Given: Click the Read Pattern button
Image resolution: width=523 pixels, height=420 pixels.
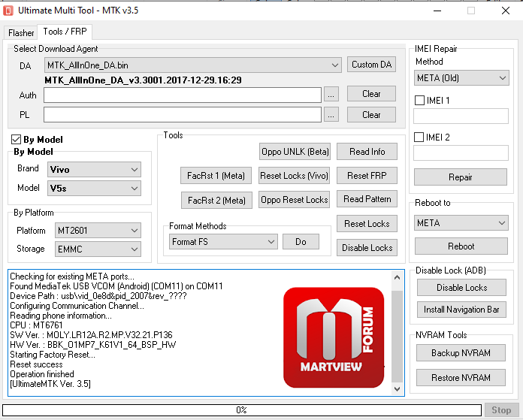Looking at the screenshot, I should coord(367,199).
